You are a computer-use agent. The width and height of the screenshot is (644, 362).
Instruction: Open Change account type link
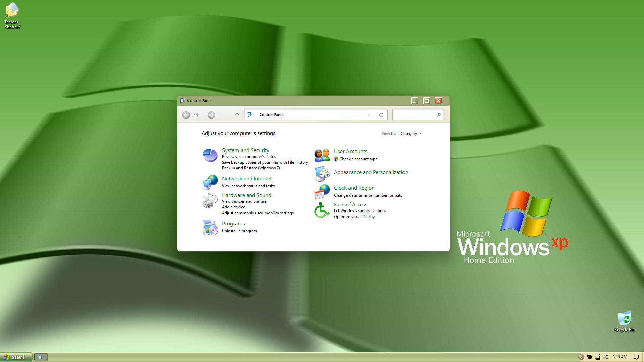(x=358, y=159)
